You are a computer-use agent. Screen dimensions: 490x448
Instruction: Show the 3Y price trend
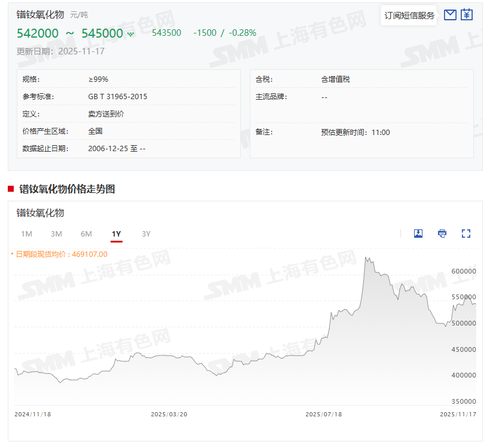pos(146,234)
